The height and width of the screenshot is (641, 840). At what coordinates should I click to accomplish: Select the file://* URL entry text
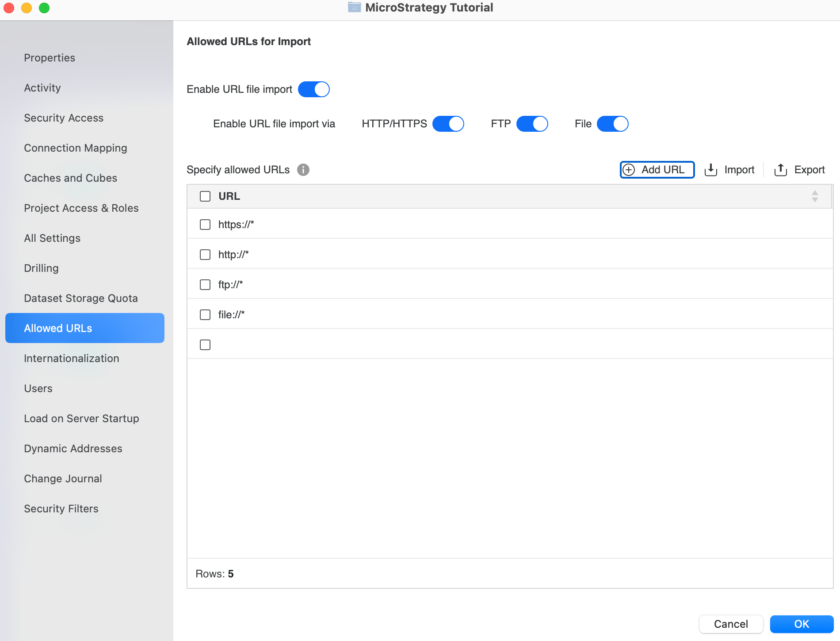[231, 315]
